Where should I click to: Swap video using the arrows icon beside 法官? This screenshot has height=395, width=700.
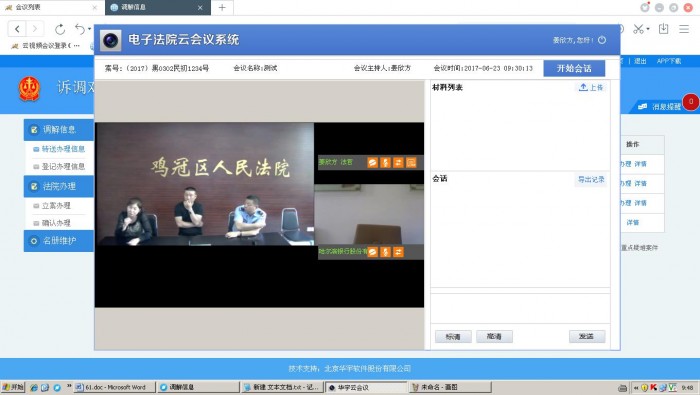pos(398,162)
